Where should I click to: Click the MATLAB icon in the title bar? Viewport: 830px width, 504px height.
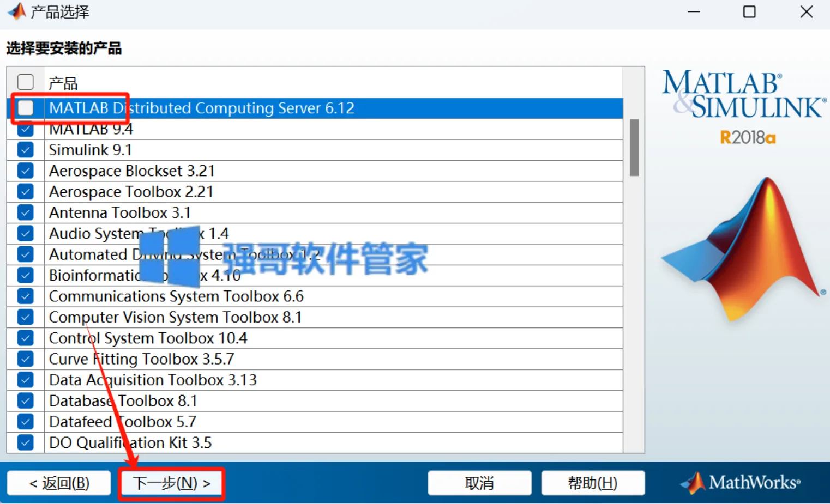pos(16,11)
